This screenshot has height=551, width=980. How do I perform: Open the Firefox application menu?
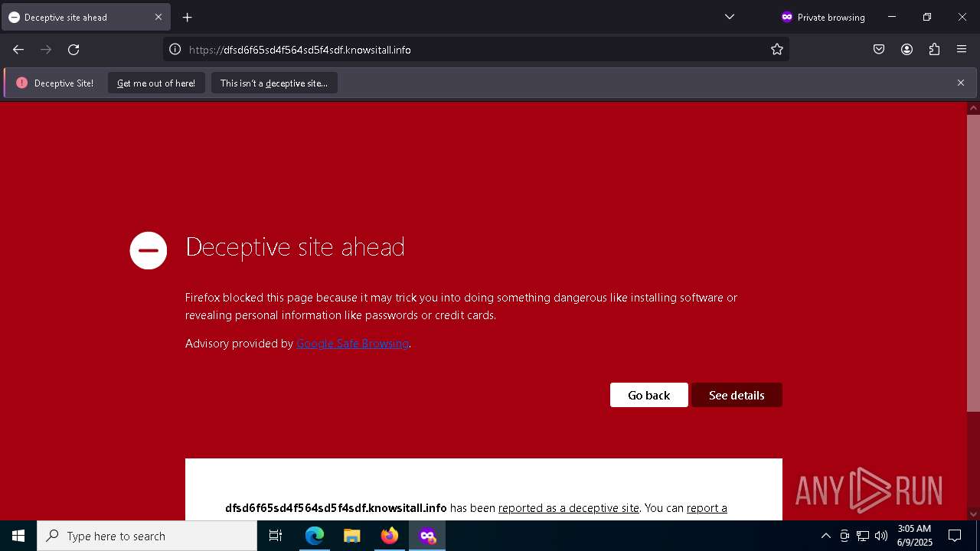[x=962, y=50]
